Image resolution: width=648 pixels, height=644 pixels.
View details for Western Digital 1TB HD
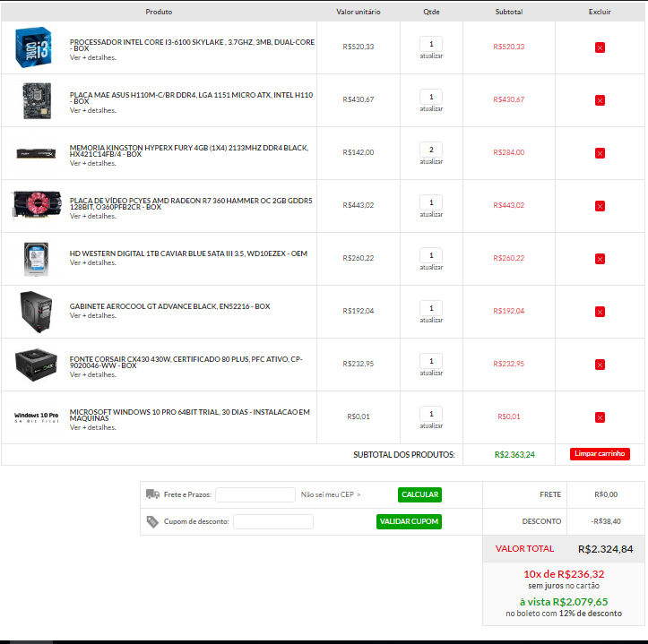click(x=92, y=262)
